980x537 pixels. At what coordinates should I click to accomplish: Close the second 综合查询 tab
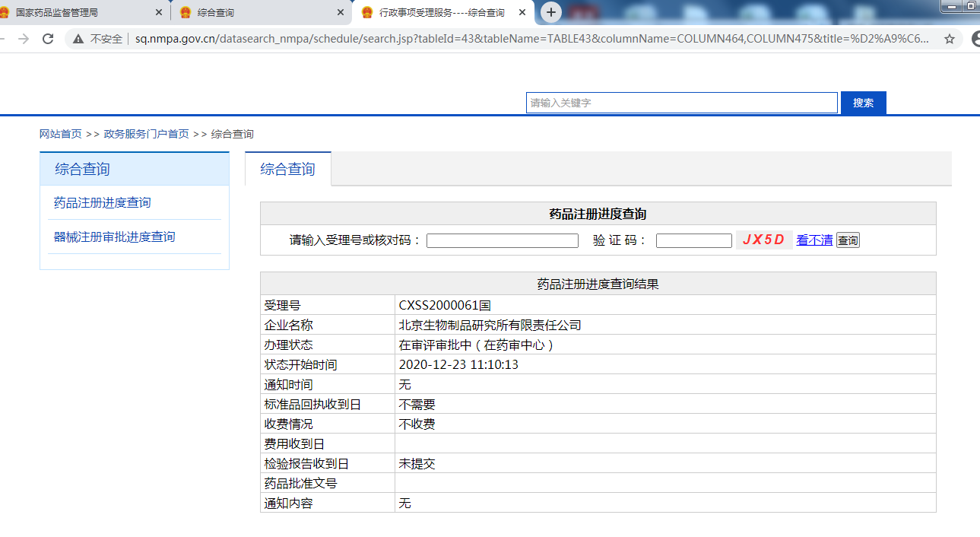(x=341, y=13)
